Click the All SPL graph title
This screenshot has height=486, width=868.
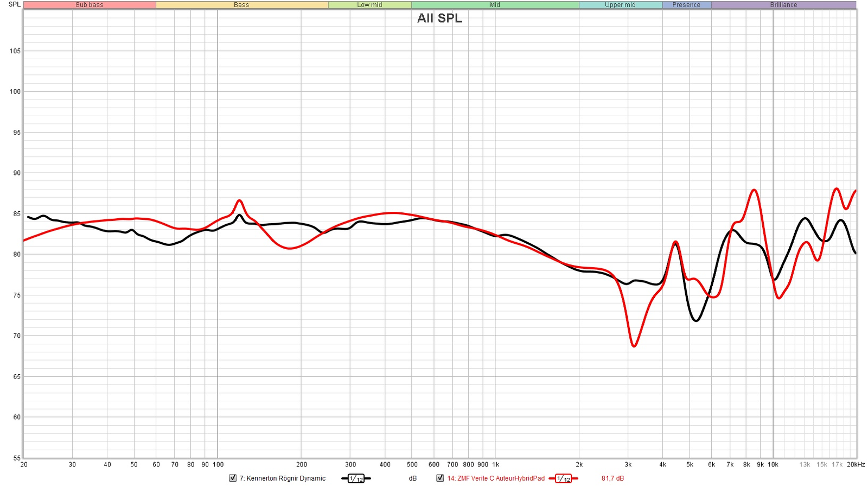pyautogui.click(x=439, y=18)
